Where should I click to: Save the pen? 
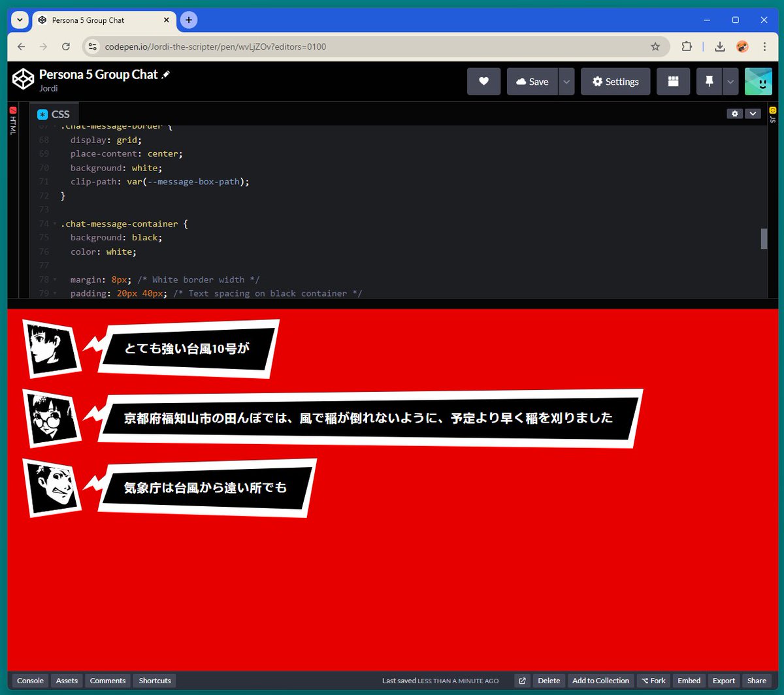click(532, 82)
